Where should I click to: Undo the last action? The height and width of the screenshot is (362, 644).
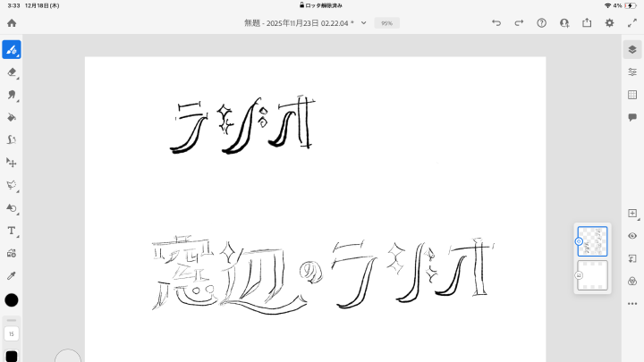click(496, 23)
